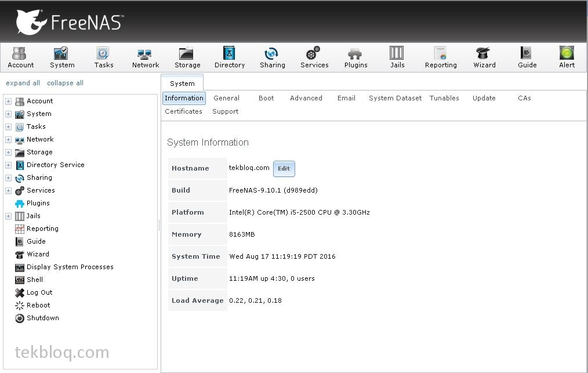
Task: Open System in the top toolbar
Action: point(62,57)
